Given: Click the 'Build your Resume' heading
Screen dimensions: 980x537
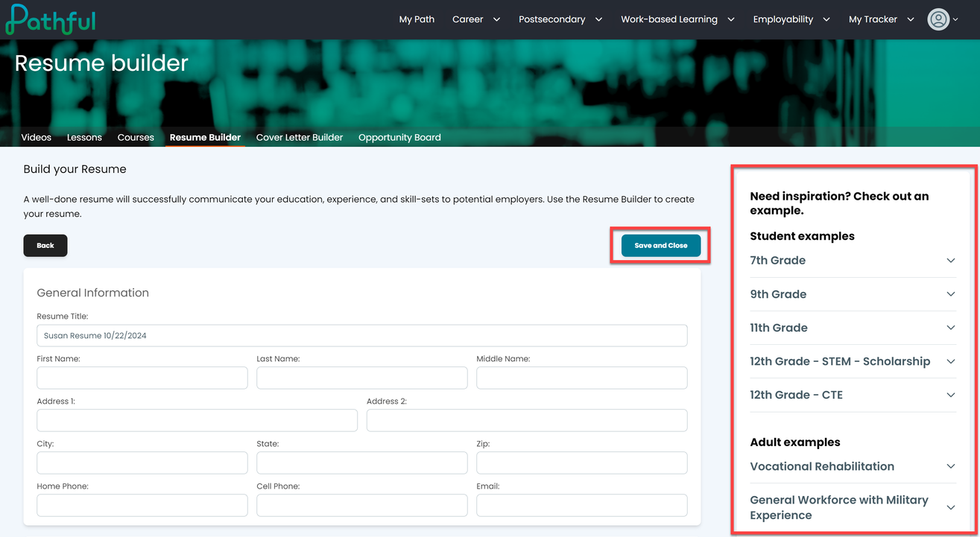Looking at the screenshot, I should [x=75, y=169].
